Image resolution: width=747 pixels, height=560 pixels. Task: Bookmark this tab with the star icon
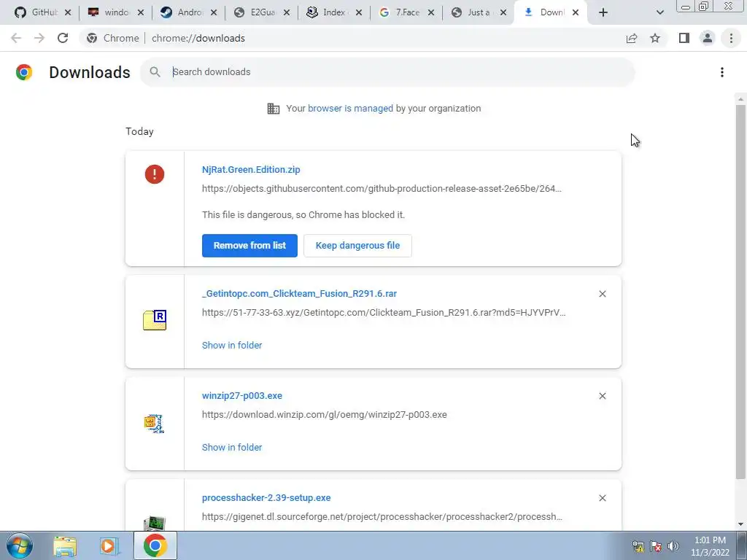(x=655, y=38)
